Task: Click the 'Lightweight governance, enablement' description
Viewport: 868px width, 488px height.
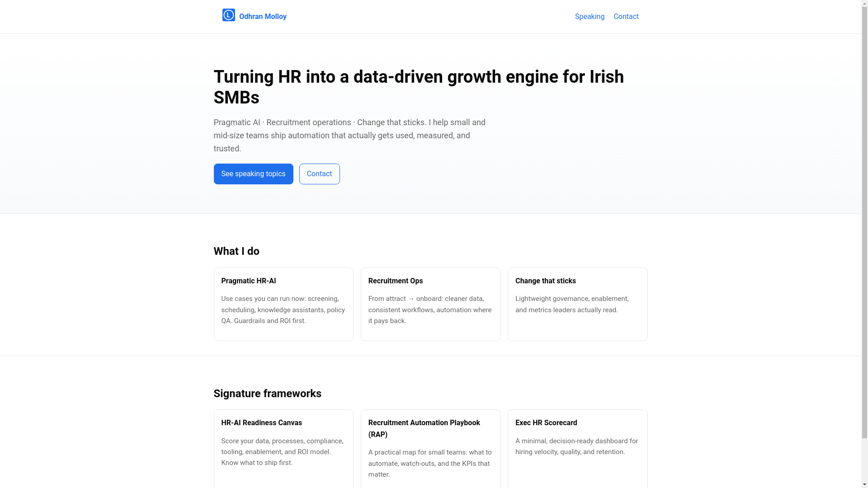Action: (572, 305)
